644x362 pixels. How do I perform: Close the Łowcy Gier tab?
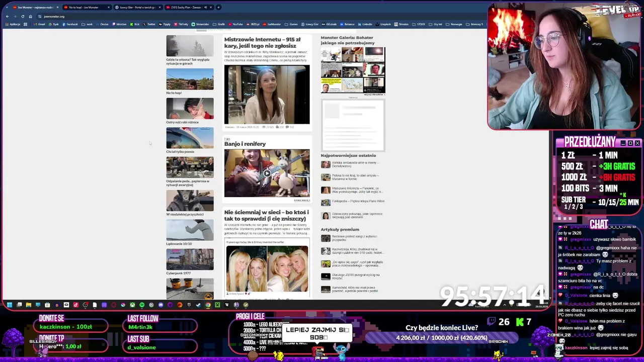(159, 7)
